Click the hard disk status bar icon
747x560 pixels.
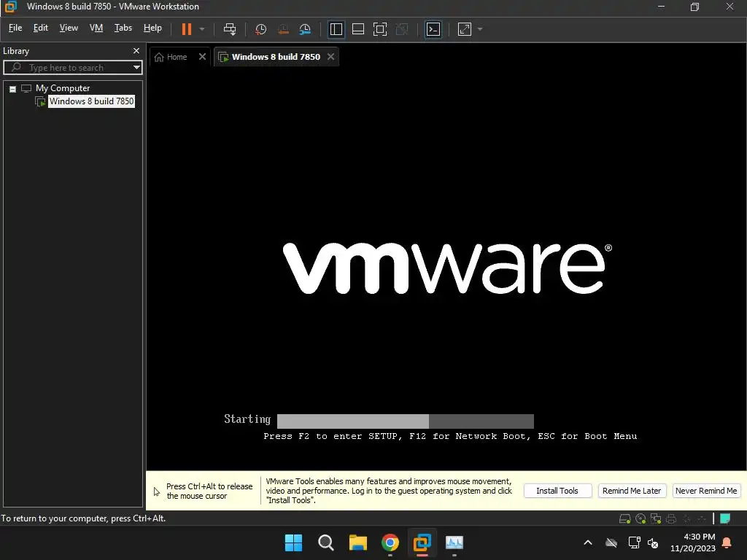pyautogui.click(x=624, y=518)
